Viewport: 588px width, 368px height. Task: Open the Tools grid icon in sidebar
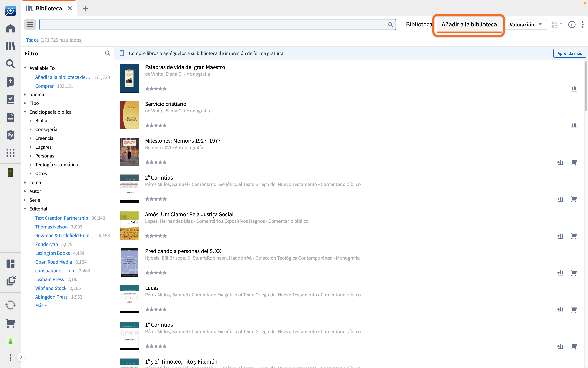pos(10,153)
